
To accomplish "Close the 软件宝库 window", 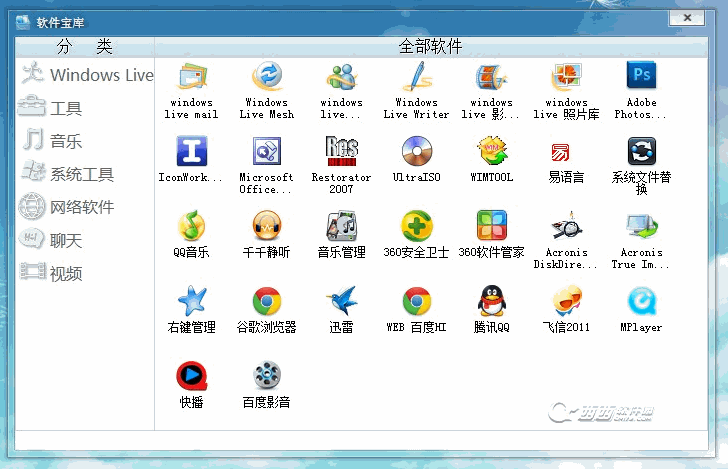I will coord(687,18).
